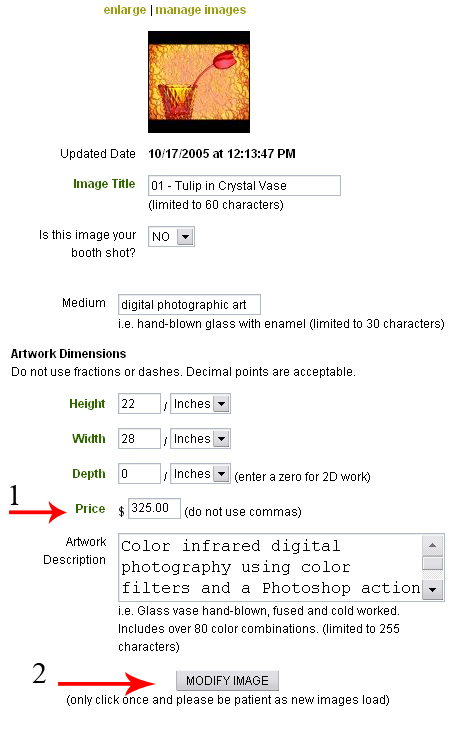The image size is (456, 731).
Task: Click the Image Title text field
Action: pos(244,186)
